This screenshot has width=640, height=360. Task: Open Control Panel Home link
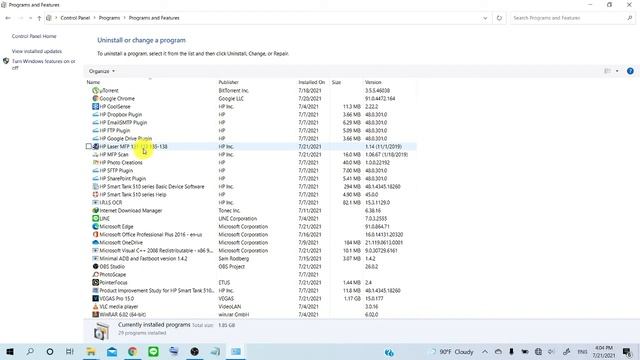click(x=34, y=36)
